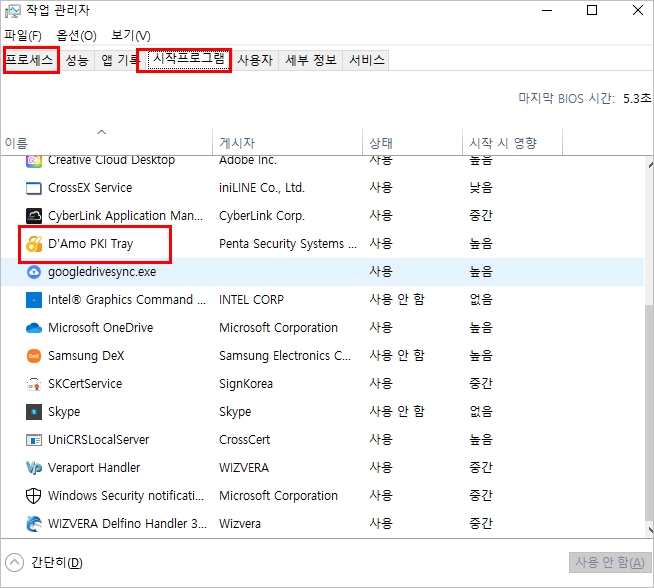The height and width of the screenshot is (588, 654).
Task: Open the 옵션(O) menu
Action: [76, 36]
